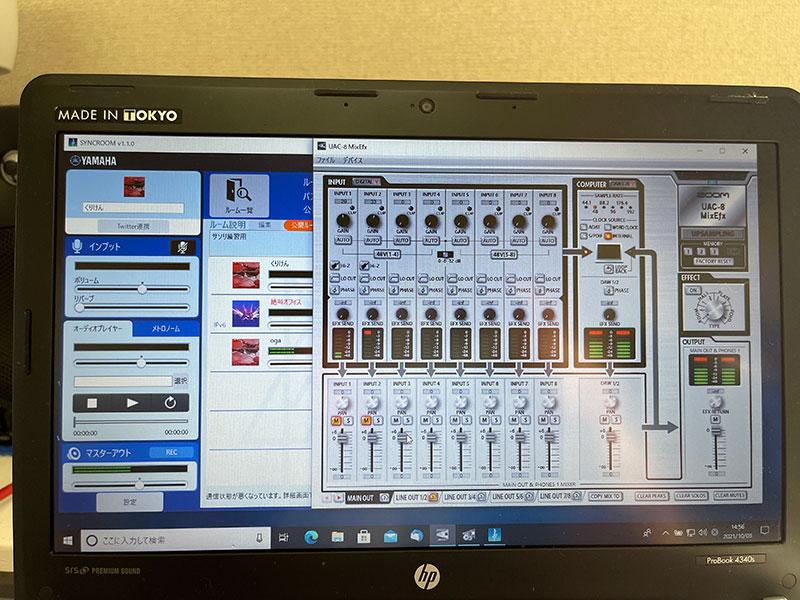Click the COPY MIX TO button
This screenshot has height=600, width=800.
pos(605,496)
